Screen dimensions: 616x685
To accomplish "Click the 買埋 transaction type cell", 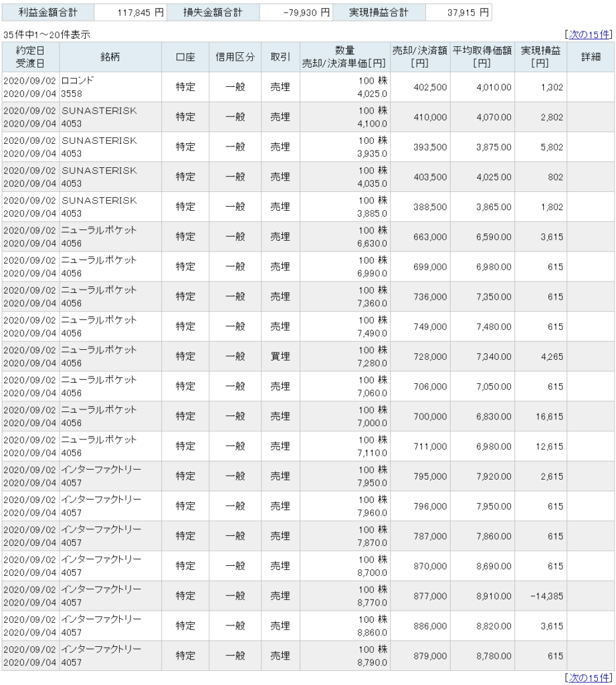I will [x=280, y=357].
